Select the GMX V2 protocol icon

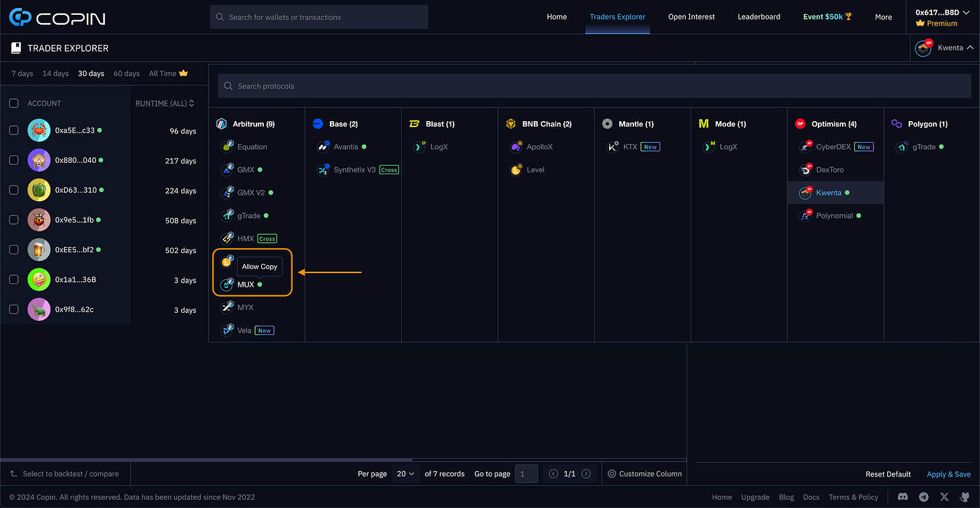[x=227, y=192]
